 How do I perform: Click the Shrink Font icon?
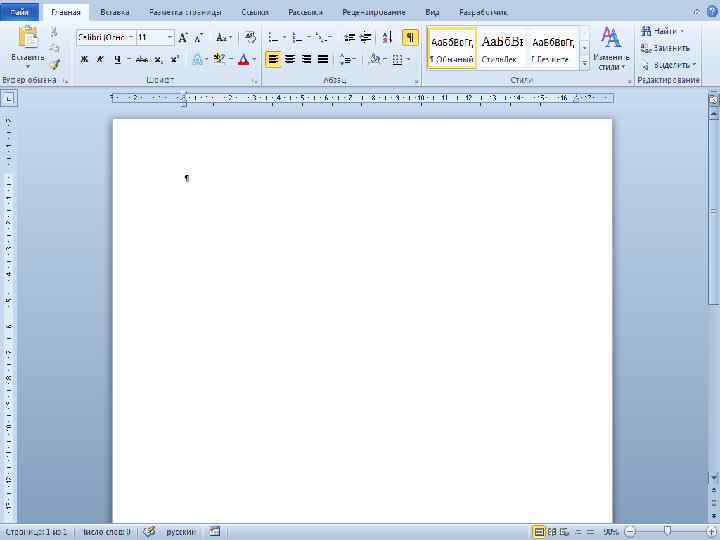click(199, 38)
